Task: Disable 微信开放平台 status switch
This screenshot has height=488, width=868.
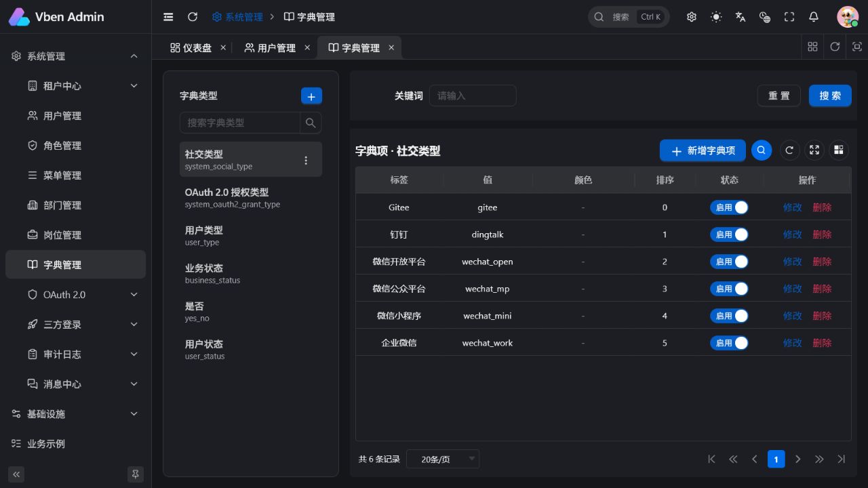Action: (729, 262)
